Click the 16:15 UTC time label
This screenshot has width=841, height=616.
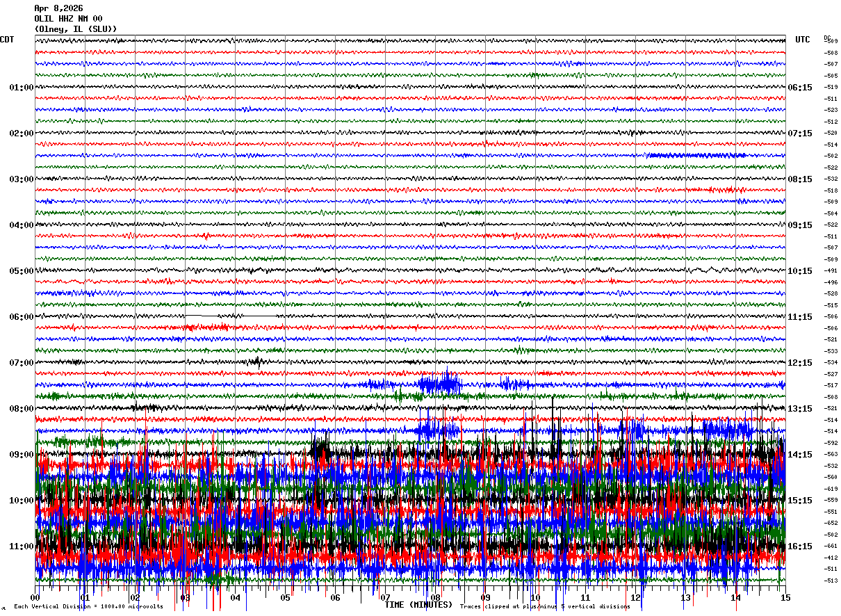pos(799,546)
